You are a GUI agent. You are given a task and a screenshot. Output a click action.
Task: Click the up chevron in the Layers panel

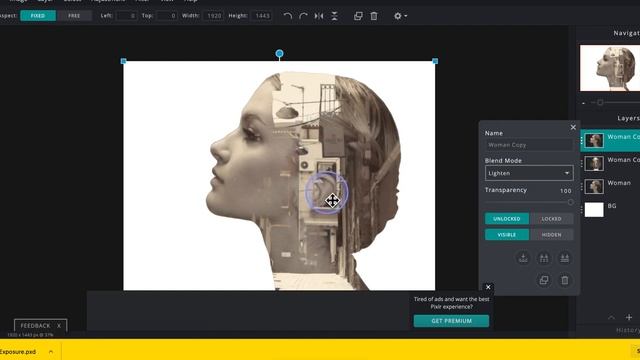tap(611, 317)
